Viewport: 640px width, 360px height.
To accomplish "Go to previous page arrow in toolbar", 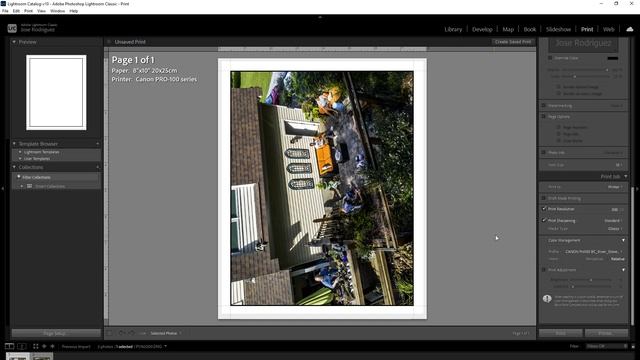I will point(121,333).
